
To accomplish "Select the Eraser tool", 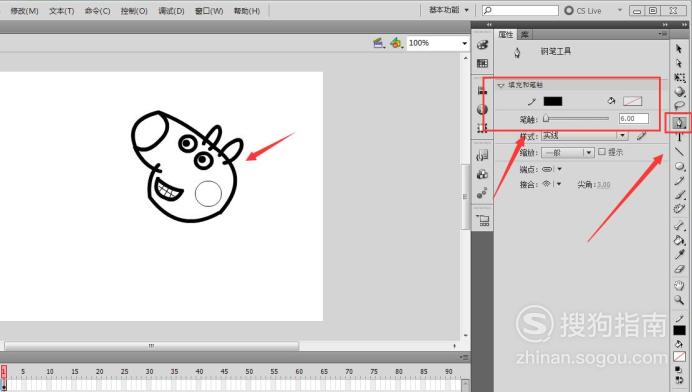I will coord(679,269).
